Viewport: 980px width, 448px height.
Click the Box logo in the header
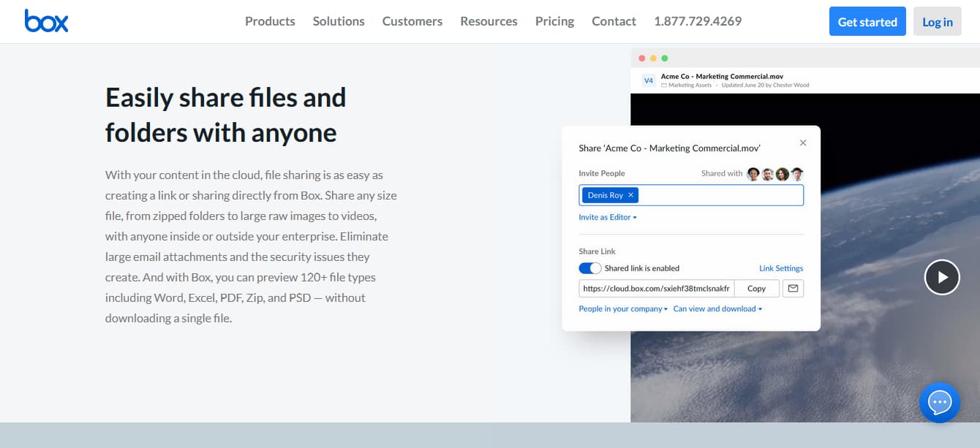click(x=46, y=21)
